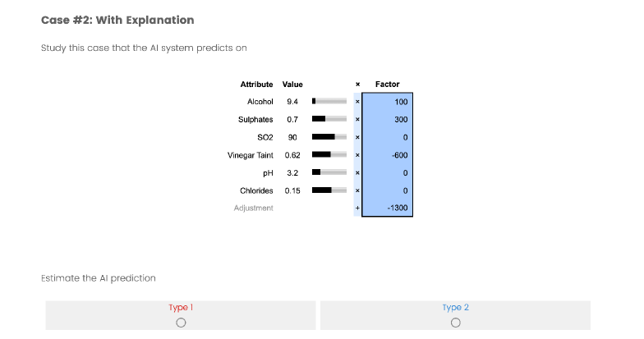
Task: Select the Type 2 radio button
Action: (455, 323)
